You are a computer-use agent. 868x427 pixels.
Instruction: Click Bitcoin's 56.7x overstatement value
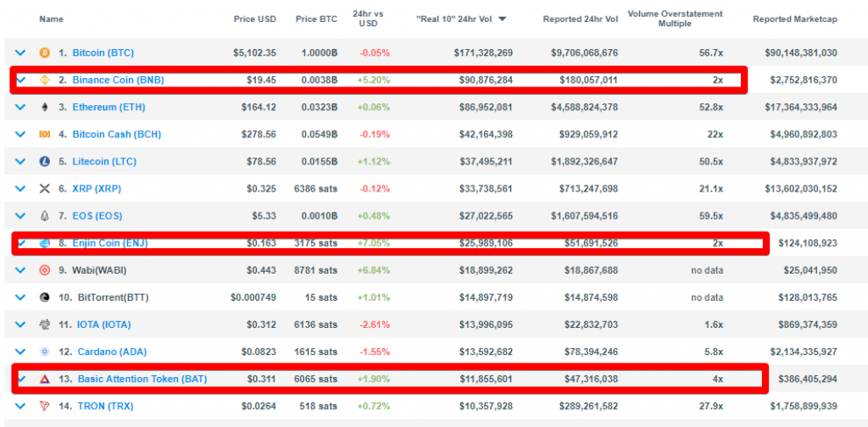click(711, 53)
